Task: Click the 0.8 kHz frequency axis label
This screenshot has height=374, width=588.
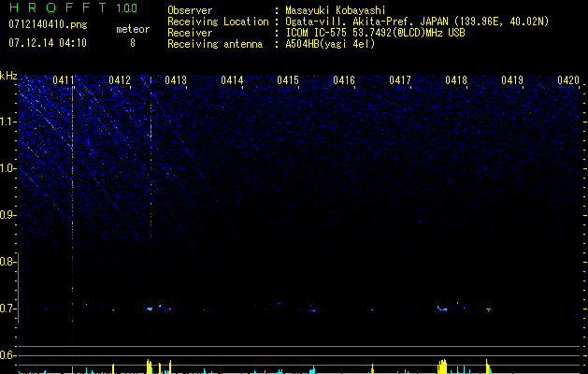Action: coord(7,262)
